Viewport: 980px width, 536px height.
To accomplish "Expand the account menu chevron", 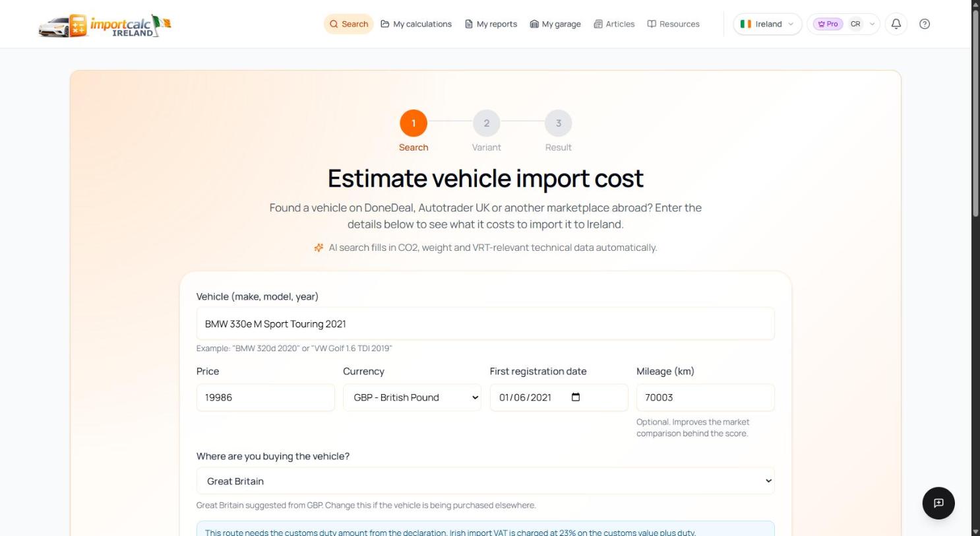I will (x=872, y=24).
